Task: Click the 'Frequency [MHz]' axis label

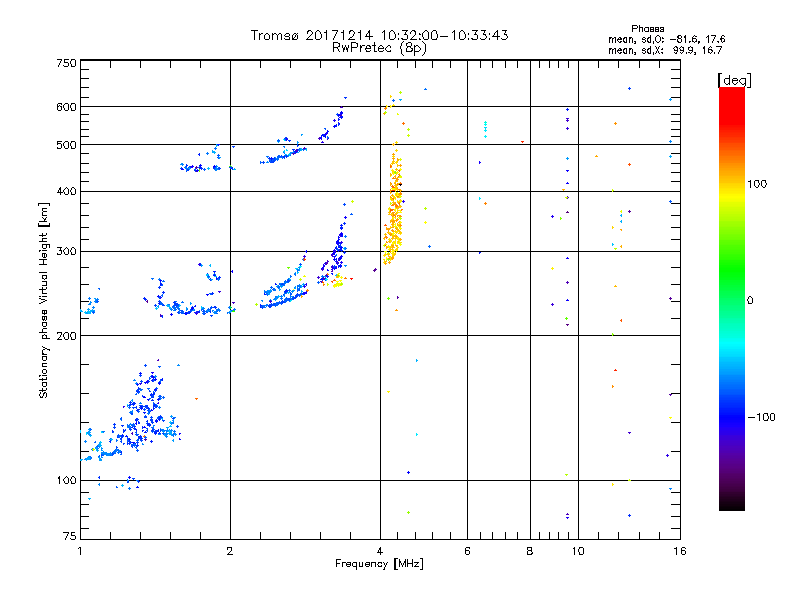Action: [379, 564]
